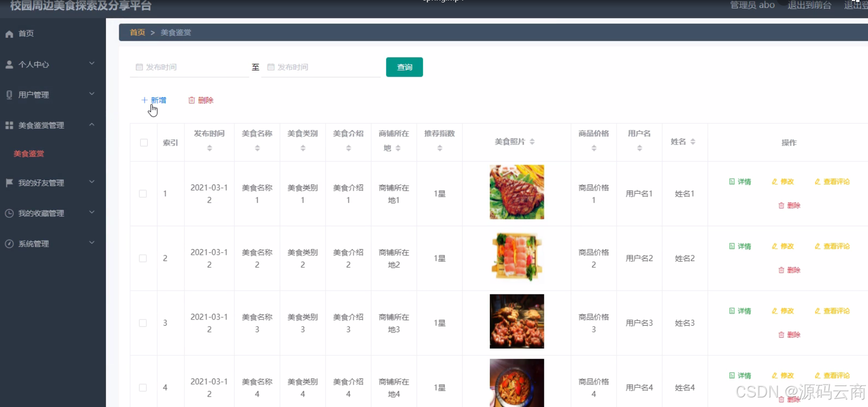Check the checkbox for row 1
This screenshot has height=407, width=868.
click(143, 194)
